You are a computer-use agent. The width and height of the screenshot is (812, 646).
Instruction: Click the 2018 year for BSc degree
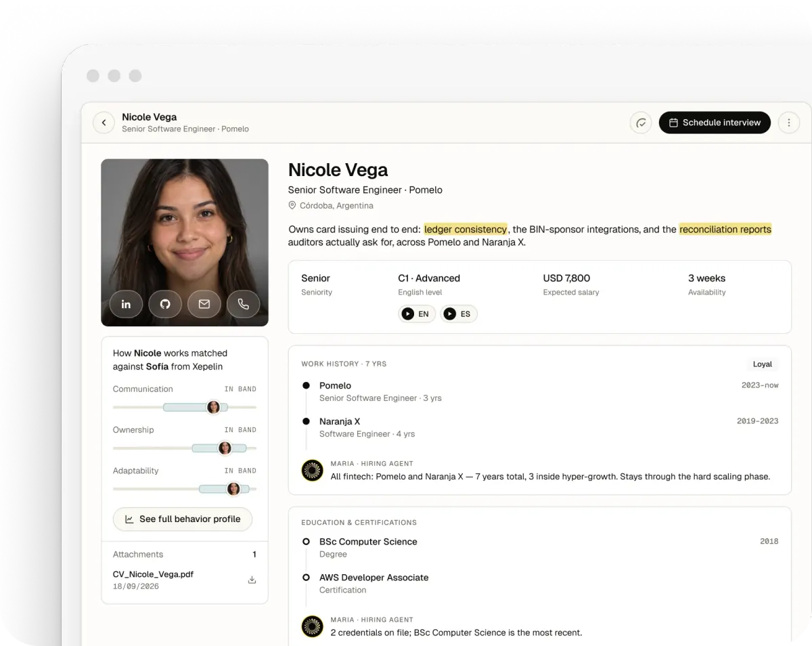tap(769, 542)
